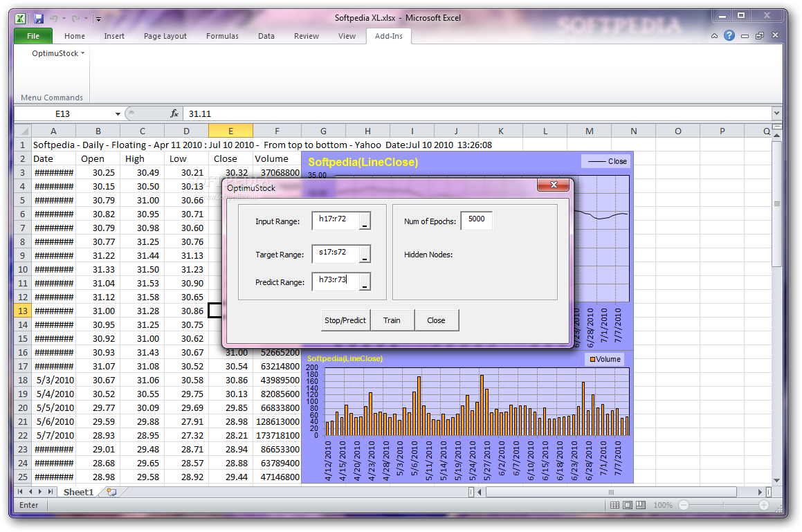Switch to the Formulas ribbon tab
802x532 pixels.
click(222, 36)
